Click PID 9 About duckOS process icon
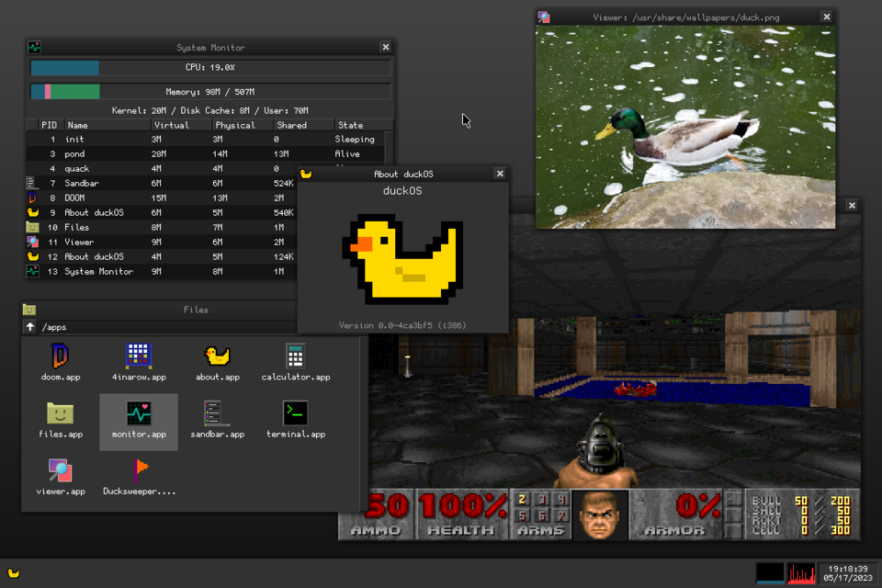882x588 pixels. click(33, 213)
